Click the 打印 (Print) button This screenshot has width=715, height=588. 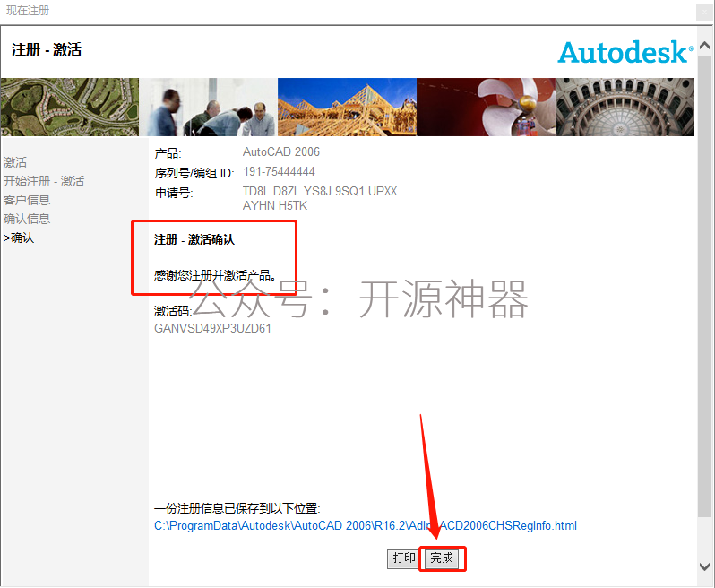[x=403, y=558]
